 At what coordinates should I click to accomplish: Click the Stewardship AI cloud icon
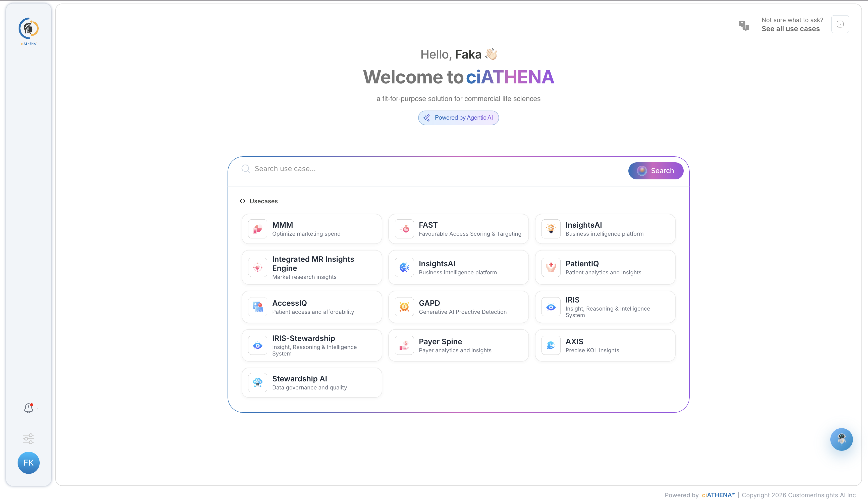(258, 383)
